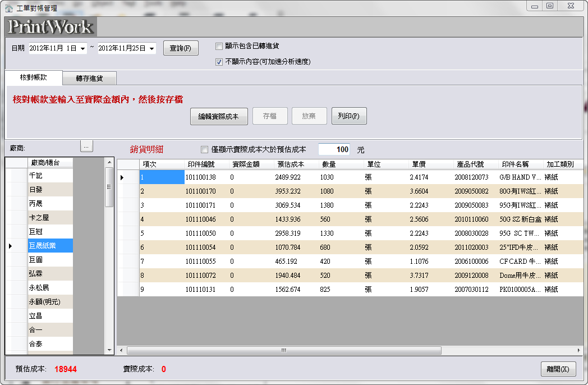Click the vendor list vertical scrollbar thumb
Image resolution: width=588 pixels, height=385 pixels.
[x=109, y=187]
